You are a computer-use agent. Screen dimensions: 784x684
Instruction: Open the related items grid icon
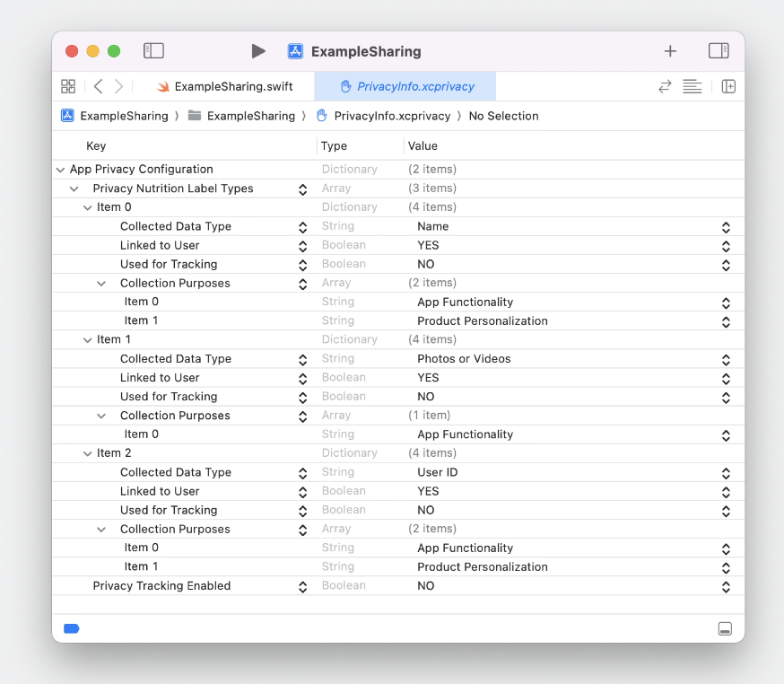68,86
